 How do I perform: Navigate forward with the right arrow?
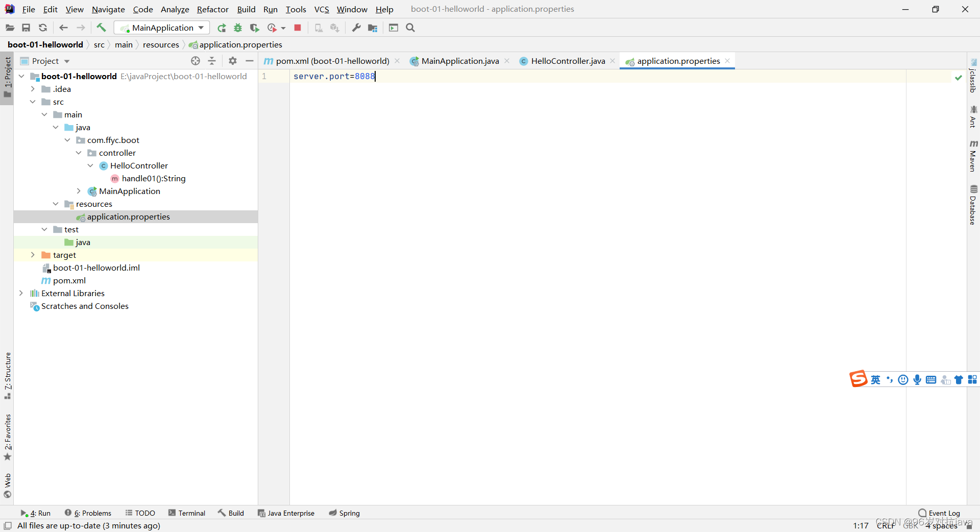click(81, 28)
